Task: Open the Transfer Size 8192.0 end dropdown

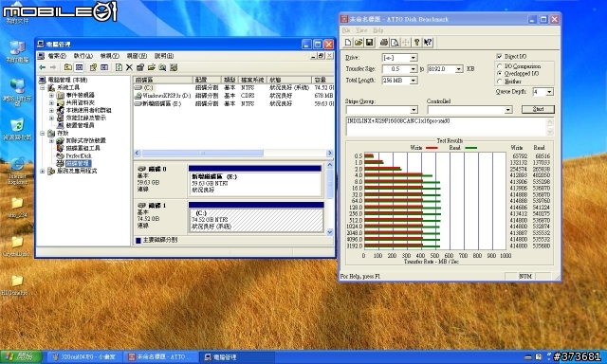Action: click(x=459, y=69)
